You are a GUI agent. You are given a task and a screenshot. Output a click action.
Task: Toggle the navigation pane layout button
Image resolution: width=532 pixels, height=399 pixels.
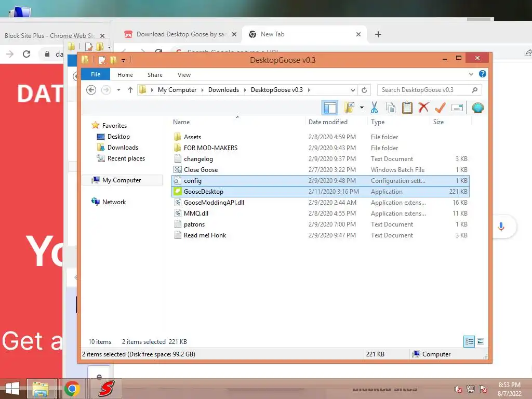[329, 108]
